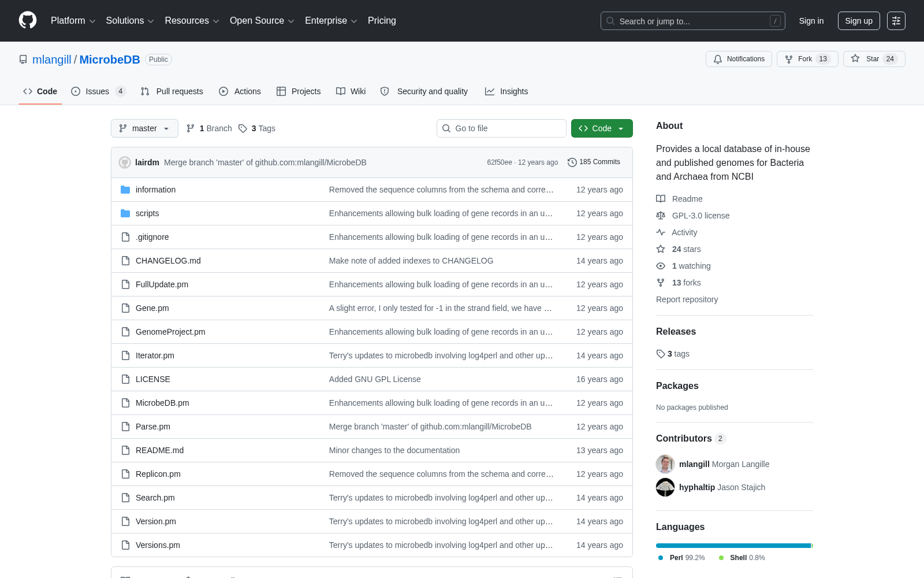Open the 185 Commits history link
Viewport: 924px width, 578px height.
point(594,162)
